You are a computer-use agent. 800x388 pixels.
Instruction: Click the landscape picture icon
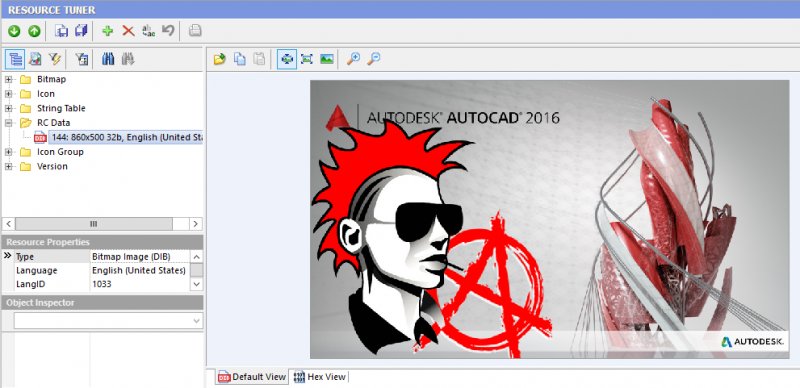click(x=327, y=59)
